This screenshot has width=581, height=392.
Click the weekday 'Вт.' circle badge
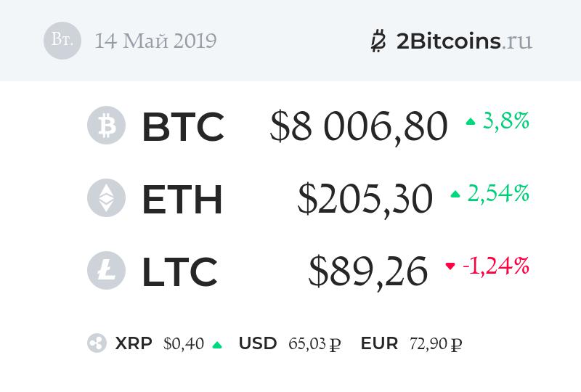[62, 41]
